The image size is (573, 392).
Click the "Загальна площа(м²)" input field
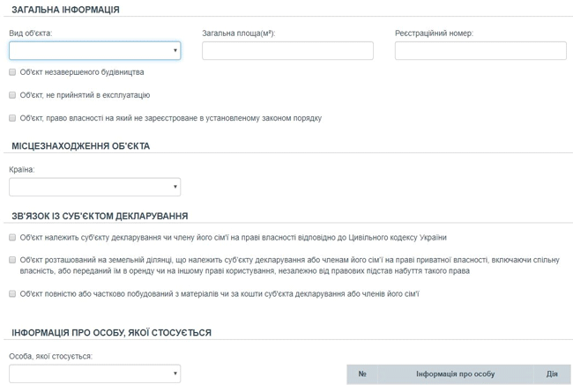(x=287, y=51)
